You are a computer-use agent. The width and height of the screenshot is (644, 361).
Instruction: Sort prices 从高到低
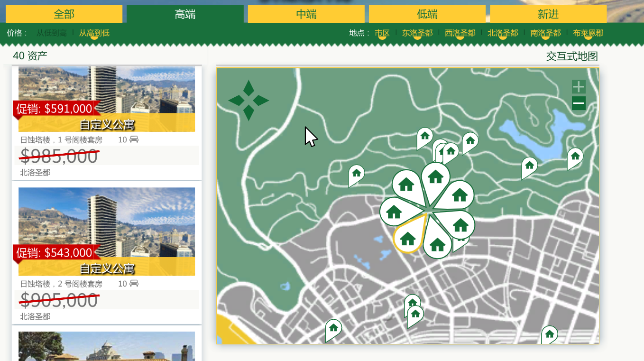tap(94, 33)
